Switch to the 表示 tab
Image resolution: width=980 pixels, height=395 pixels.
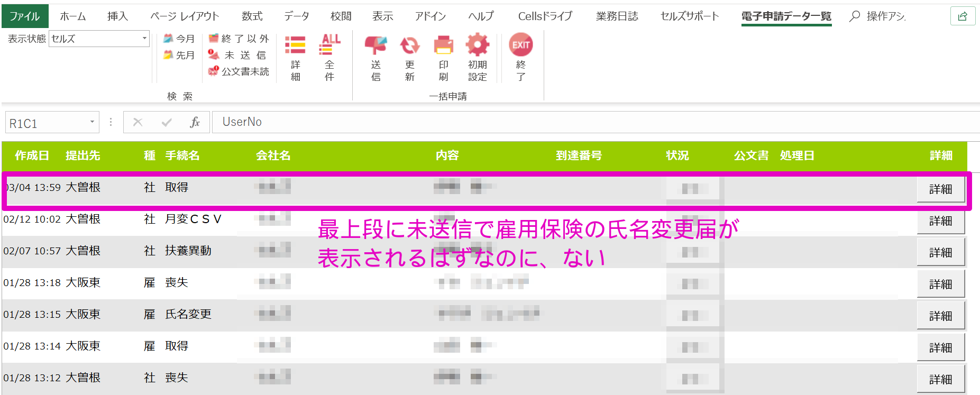383,16
